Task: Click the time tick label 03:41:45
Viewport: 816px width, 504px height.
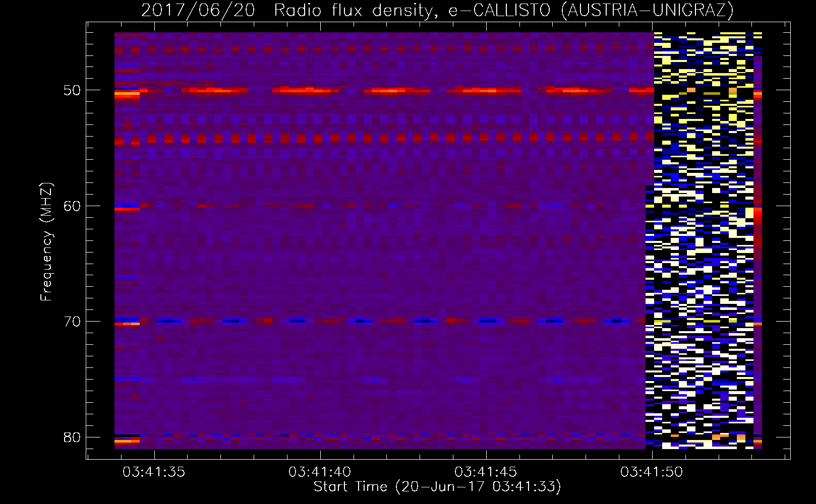Action: tap(486, 472)
